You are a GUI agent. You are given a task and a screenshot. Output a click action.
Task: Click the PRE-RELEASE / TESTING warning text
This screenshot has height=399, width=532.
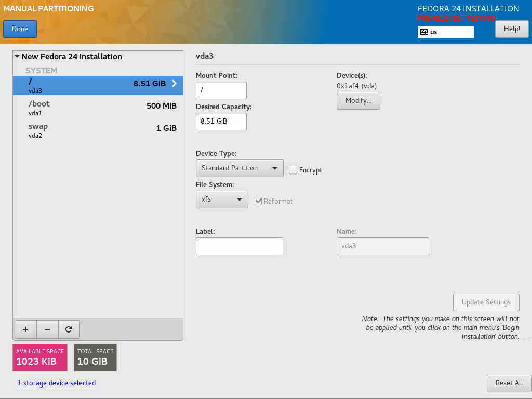(x=456, y=18)
